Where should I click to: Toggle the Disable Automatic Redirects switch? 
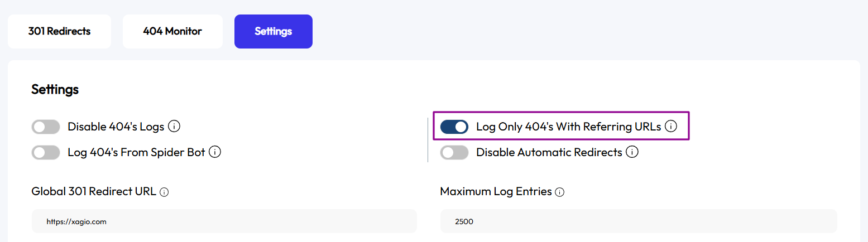tap(454, 152)
